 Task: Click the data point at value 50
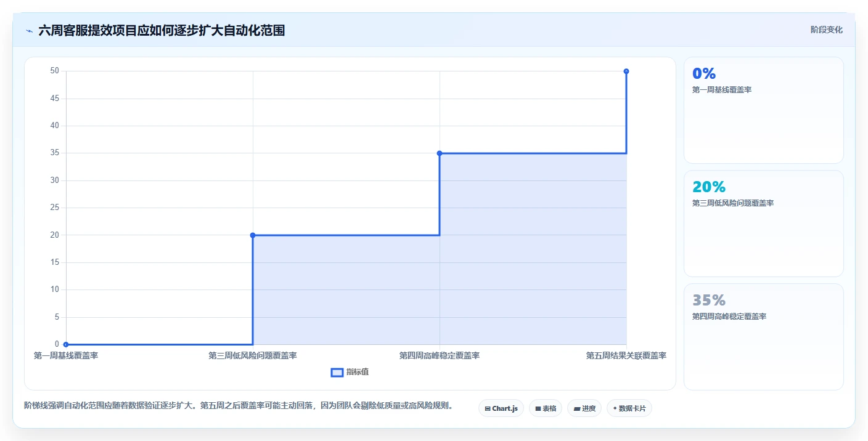(626, 71)
